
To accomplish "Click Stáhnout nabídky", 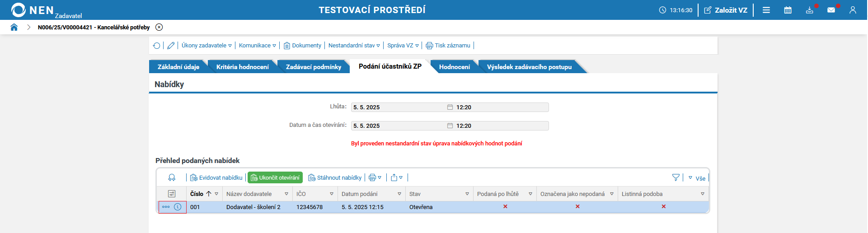I will pos(335,178).
